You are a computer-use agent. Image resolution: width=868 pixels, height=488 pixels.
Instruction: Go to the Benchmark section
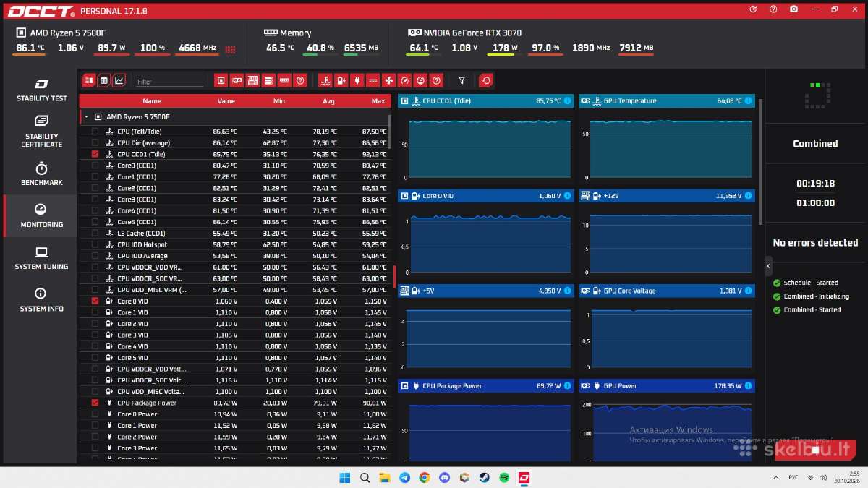click(42, 174)
